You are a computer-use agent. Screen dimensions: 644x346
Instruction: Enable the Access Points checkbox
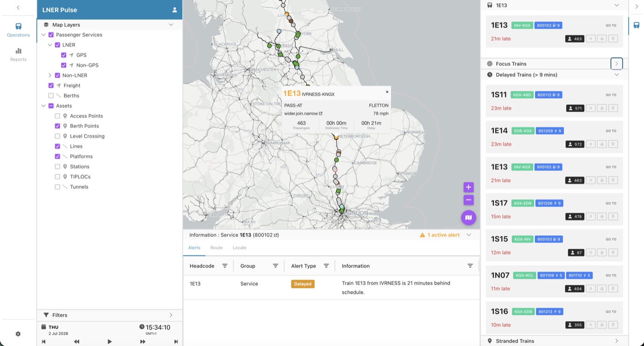pyautogui.click(x=57, y=116)
